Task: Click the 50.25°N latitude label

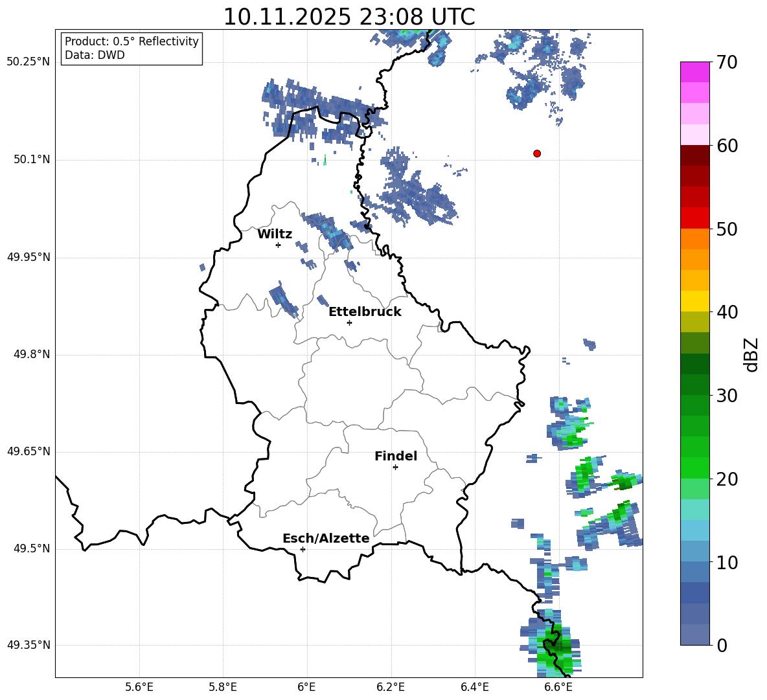Action: 29,62
